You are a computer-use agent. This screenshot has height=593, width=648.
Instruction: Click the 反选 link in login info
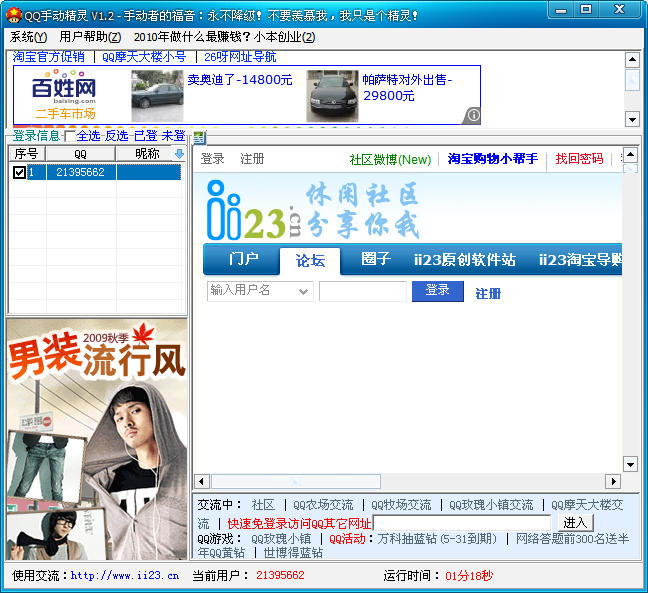coord(117,136)
